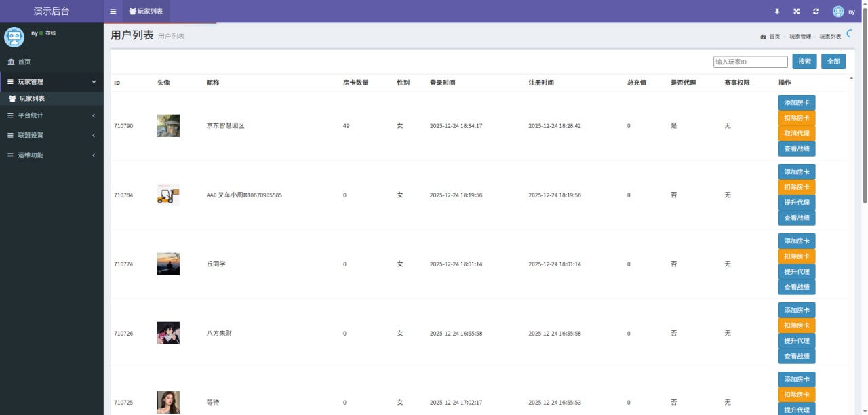Open the ny user avatar in header

(x=838, y=12)
